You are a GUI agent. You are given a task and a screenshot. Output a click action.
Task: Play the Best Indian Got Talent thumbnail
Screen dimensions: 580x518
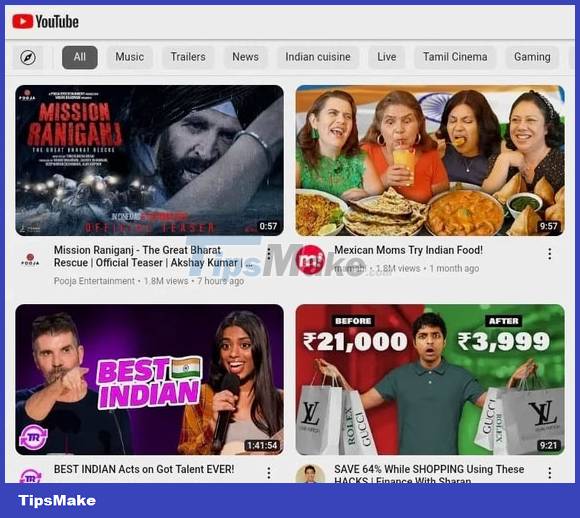pyautogui.click(x=149, y=380)
